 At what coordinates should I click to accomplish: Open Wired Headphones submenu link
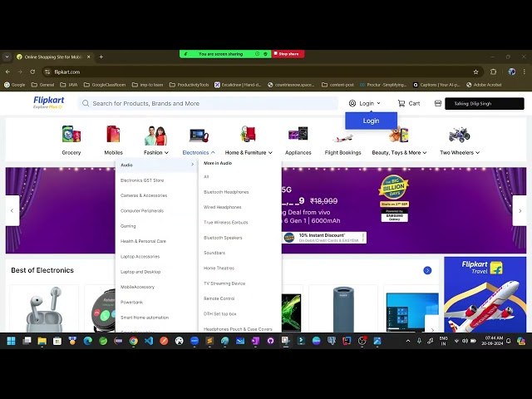222,207
